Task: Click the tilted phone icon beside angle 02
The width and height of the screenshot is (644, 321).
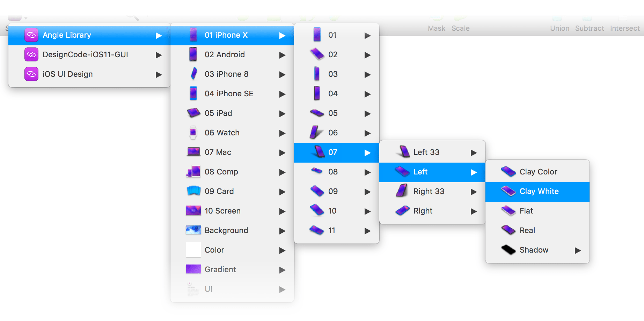Action: (317, 54)
